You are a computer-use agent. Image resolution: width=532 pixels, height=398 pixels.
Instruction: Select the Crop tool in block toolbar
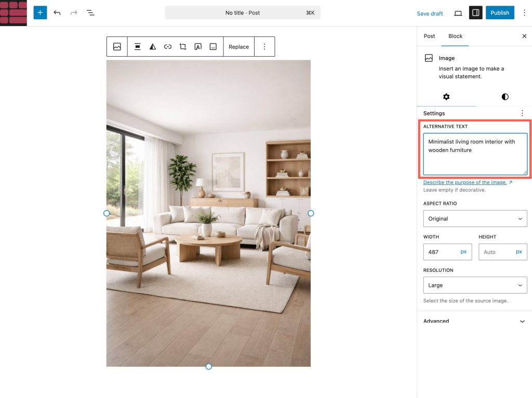(183, 47)
